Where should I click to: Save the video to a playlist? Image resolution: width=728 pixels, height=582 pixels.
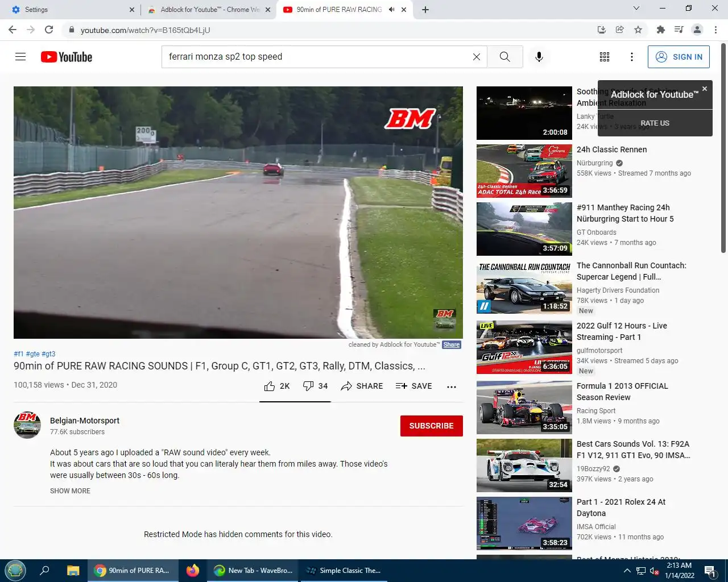pos(413,386)
